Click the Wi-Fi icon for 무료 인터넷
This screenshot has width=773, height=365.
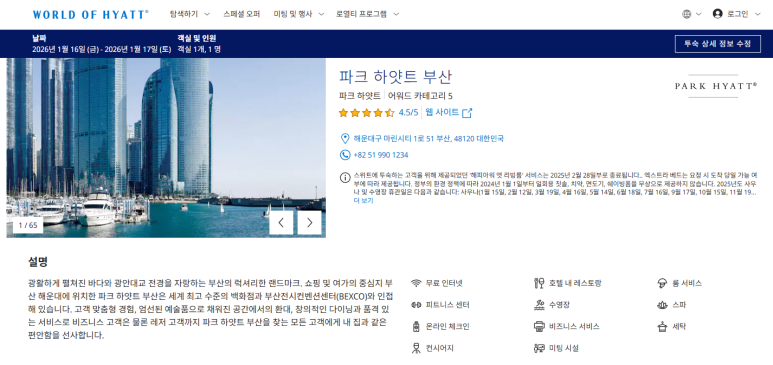[x=416, y=283]
